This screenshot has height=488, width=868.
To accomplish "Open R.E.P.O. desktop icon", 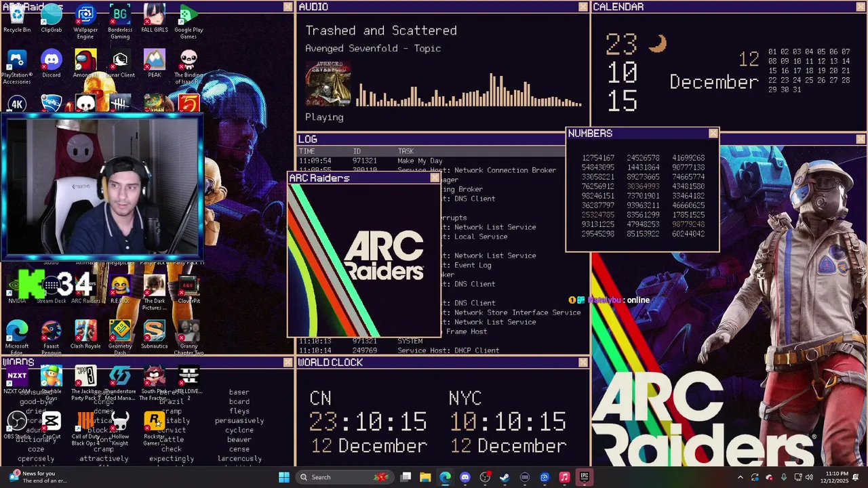I will pyautogui.click(x=120, y=290).
